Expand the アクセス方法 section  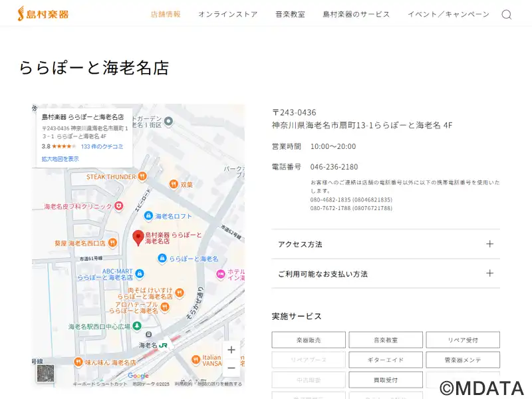[x=386, y=244]
